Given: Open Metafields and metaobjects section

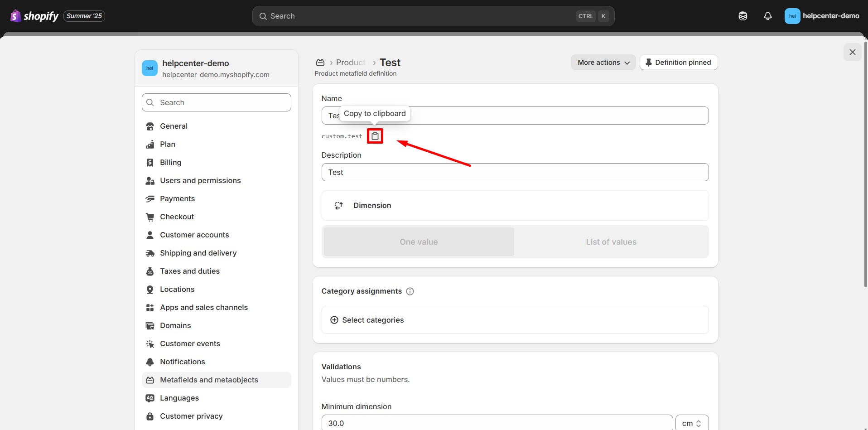Looking at the screenshot, I should tap(209, 380).
